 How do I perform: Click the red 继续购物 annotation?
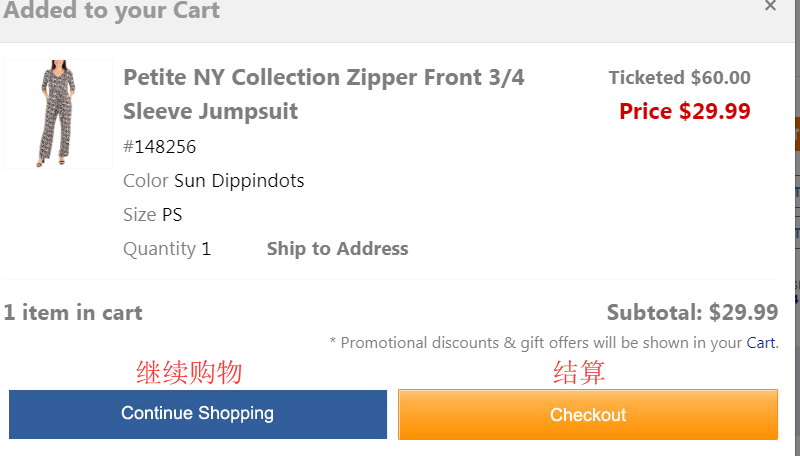pyautogui.click(x=189, y=373)
